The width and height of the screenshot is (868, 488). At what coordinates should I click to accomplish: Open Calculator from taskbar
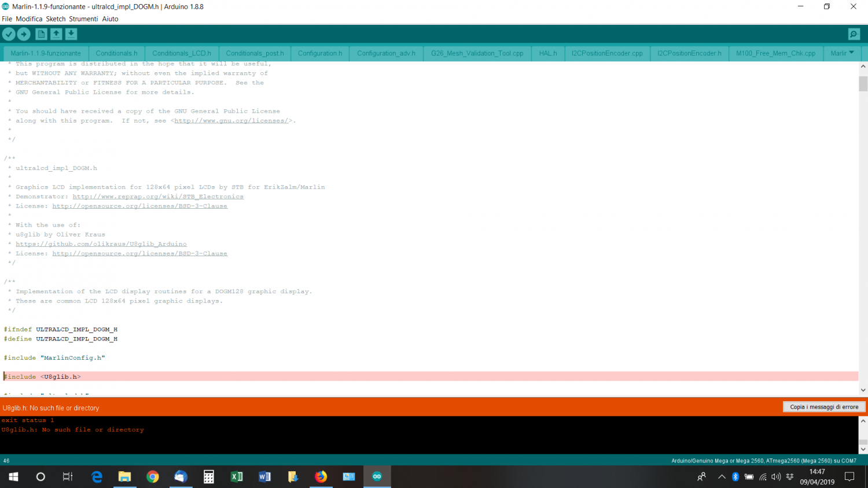point(209,476)
